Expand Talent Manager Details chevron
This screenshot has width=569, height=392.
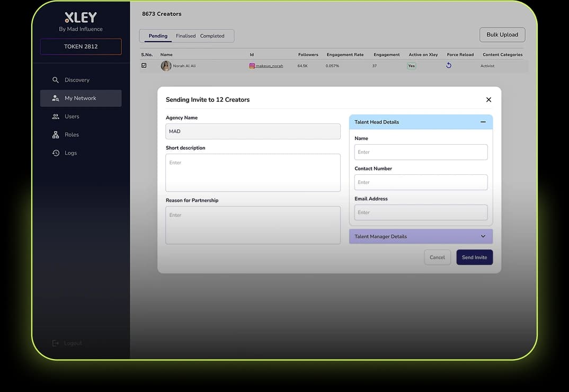pos(483,236)
